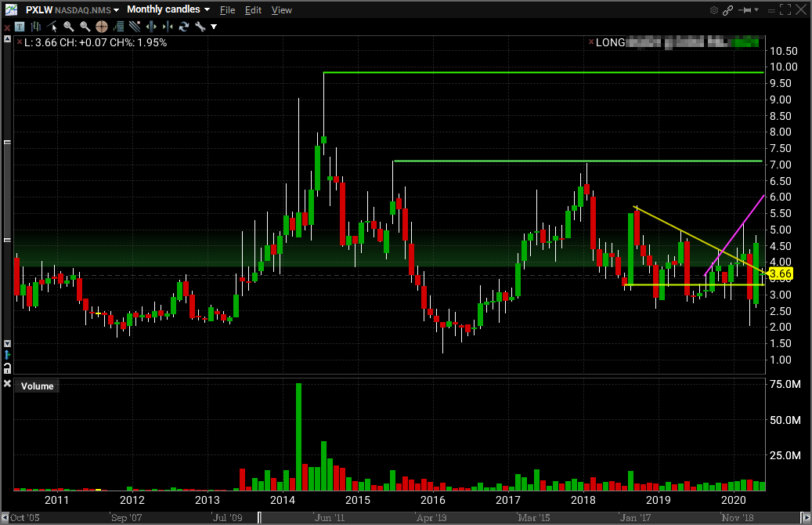
Task: Toggle the crosshair tool
Action: pyautogui.click(x=102, y=27)
